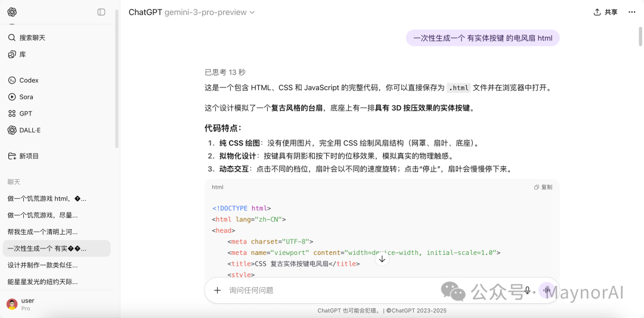This screenshot has width=644, height=318.
Task: Click the microphone dictation icon
Action: 527,291
